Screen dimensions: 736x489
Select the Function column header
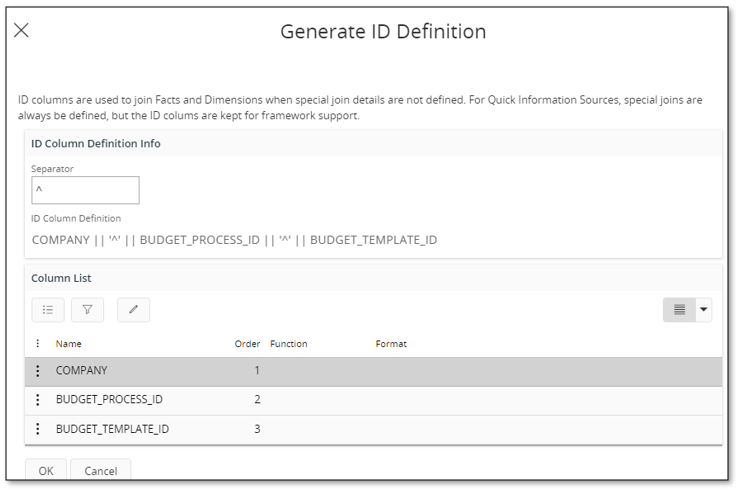[289, 344]
